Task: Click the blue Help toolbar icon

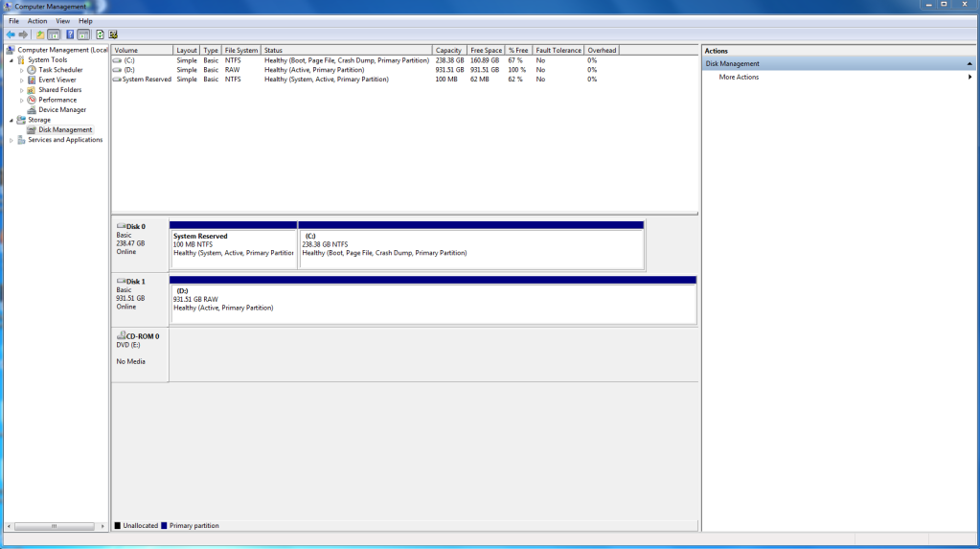Action: 70,34
